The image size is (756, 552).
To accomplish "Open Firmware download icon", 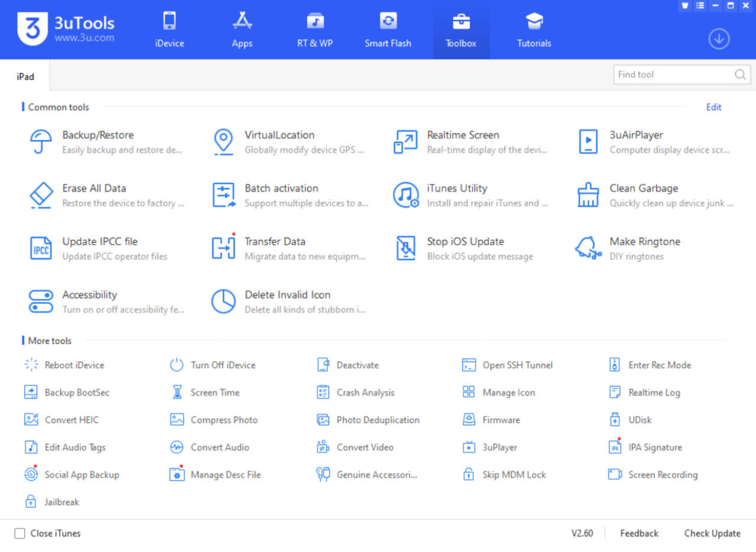I will coord(469,420).
